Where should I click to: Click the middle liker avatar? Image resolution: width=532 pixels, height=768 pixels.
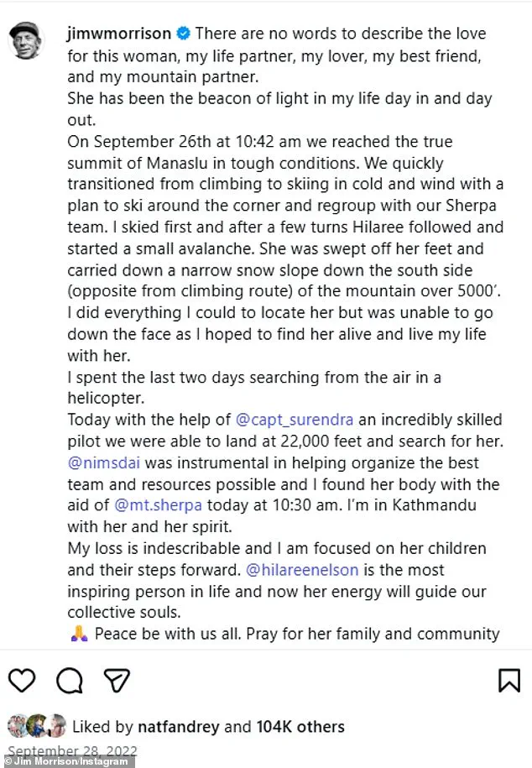pos(36,726)
